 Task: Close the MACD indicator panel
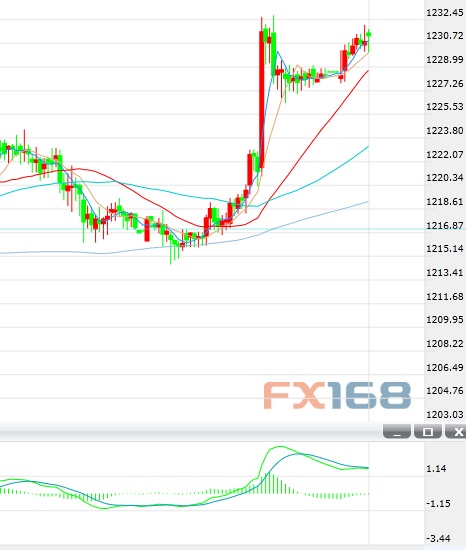pyautogui.click(x=457, y=431)
